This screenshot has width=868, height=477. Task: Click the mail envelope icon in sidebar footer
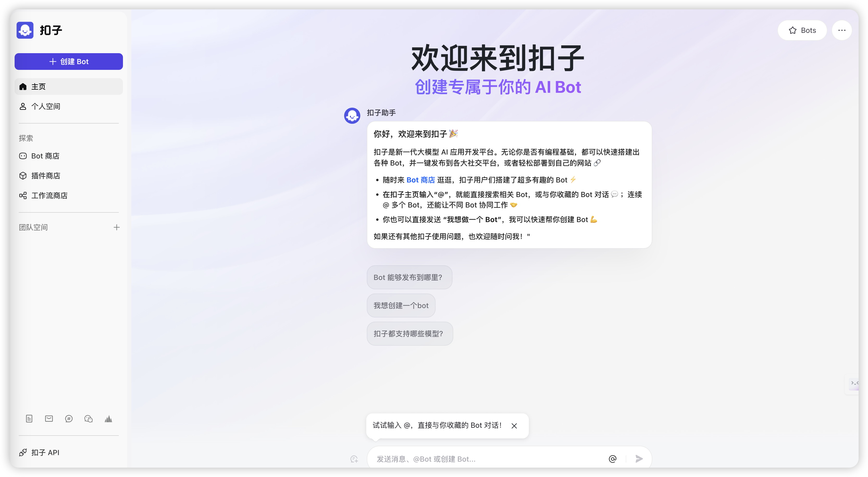(49, 419)
